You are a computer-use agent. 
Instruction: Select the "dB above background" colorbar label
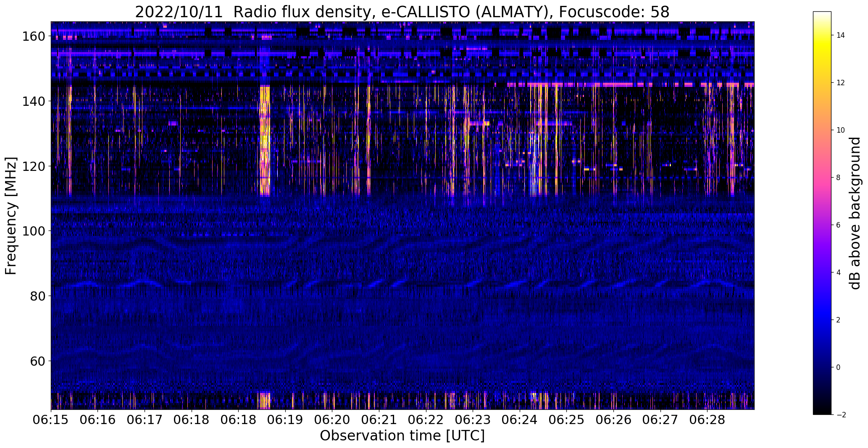(x=855, y=213)
